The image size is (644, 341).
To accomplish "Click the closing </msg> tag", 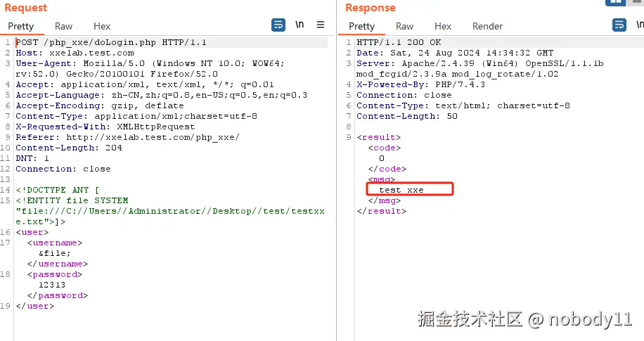I will click(385, 200).
